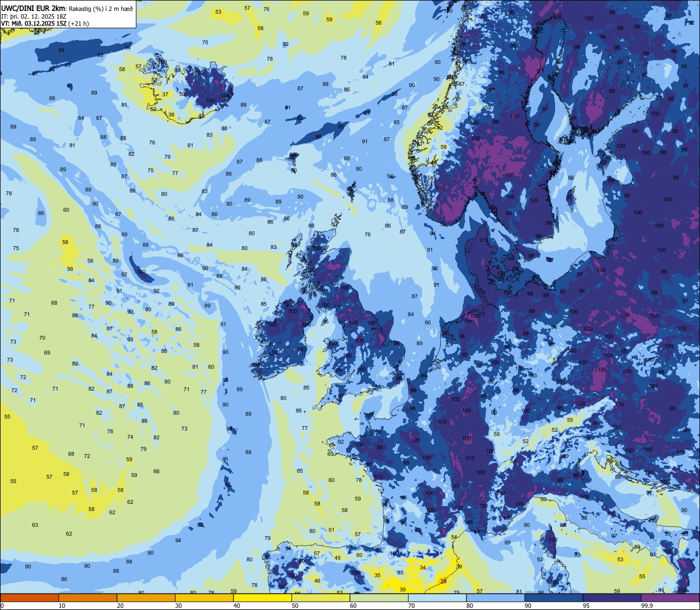Pick the pale yellow 50–60 legend swatch
Image resolution: width=700 pixels, height=610 pixels.
320,597
